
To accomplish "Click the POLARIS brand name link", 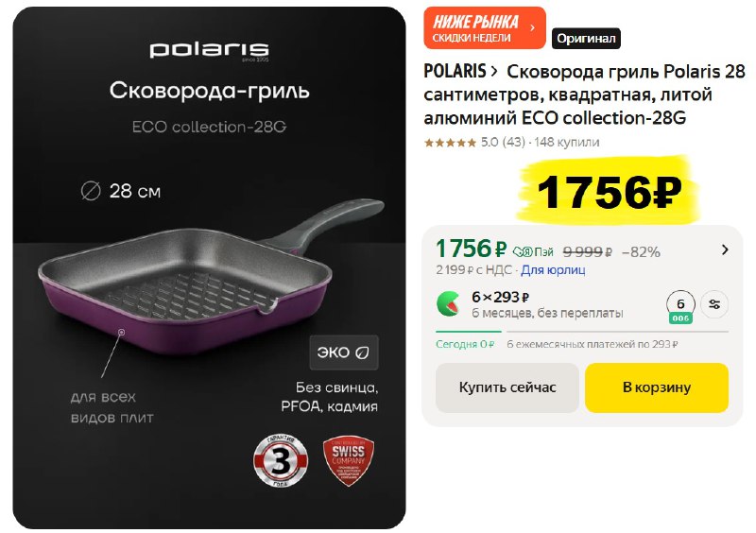I will point(455,72).
